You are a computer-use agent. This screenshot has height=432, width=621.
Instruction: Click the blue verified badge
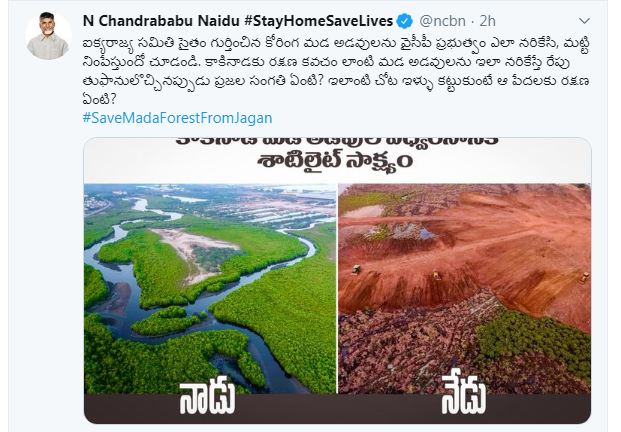click(x=404, y=21)
